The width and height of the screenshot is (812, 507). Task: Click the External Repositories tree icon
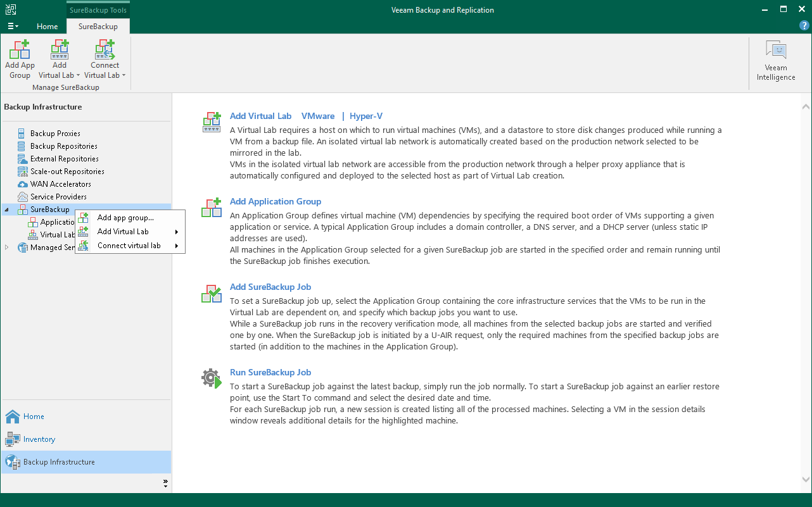click(x=23, y=159)
